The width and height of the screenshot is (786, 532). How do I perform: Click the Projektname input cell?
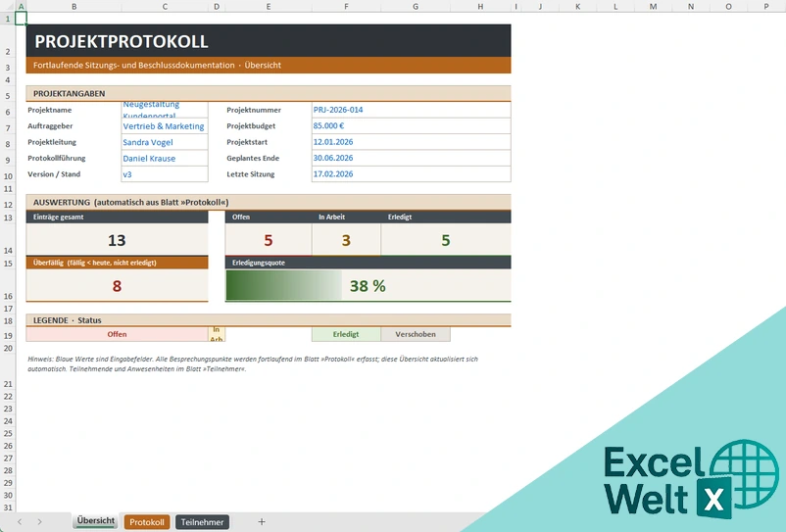165,110
